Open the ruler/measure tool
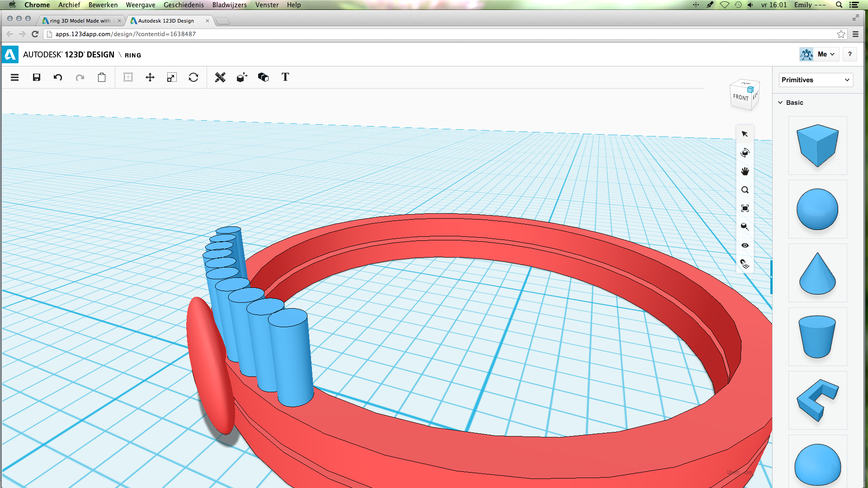Viewport: 868px width, 488px height. point(220,77)
